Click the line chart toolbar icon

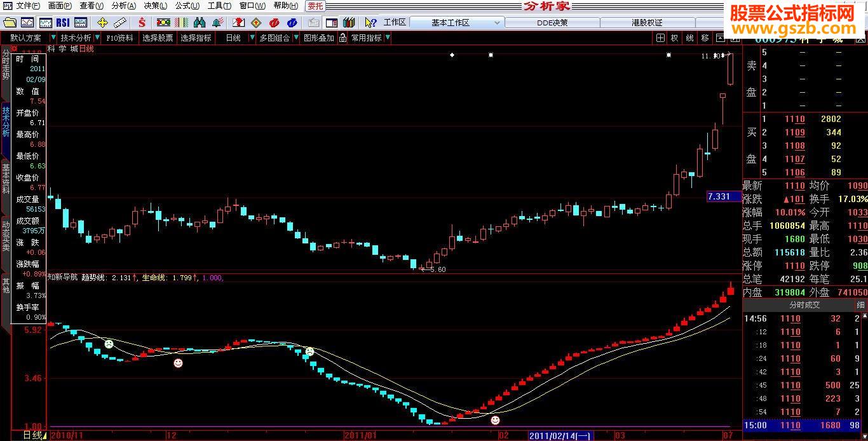click(x=28, y=22)
